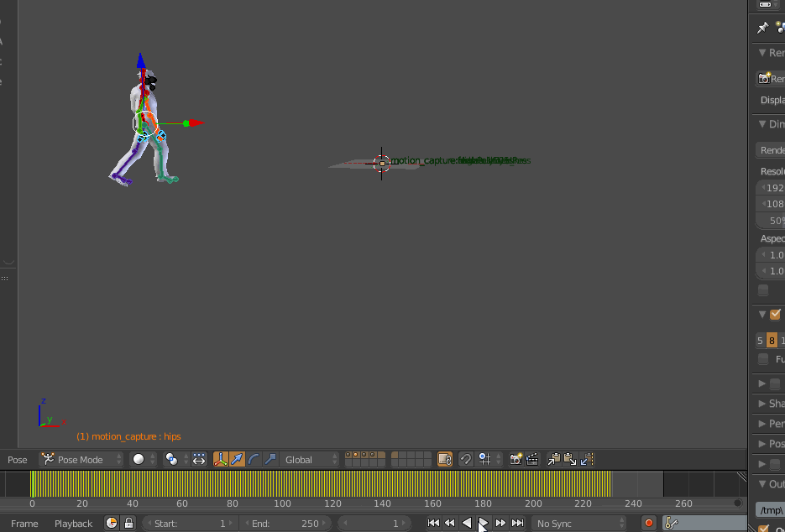Viewport: 785px width, 532px height.
Task: Click the keying set key icon field
Action: coord(704,524)
